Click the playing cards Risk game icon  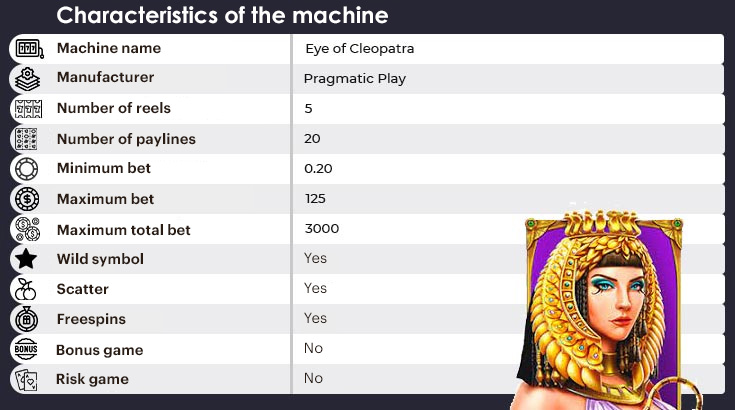(x=26, y=380)
